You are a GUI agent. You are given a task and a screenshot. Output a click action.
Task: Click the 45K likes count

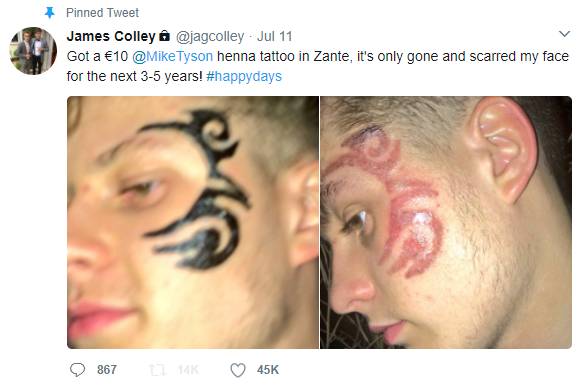point(268,370)
